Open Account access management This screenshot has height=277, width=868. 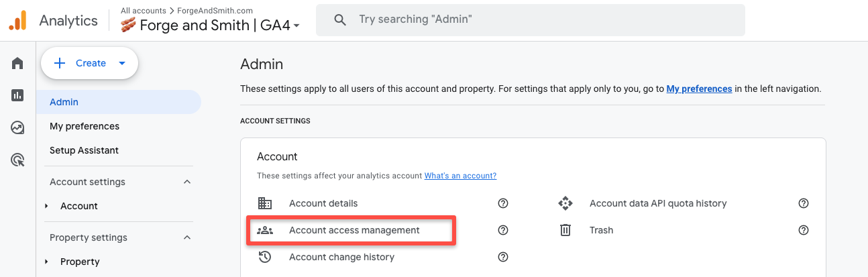[x=354, y=230]
